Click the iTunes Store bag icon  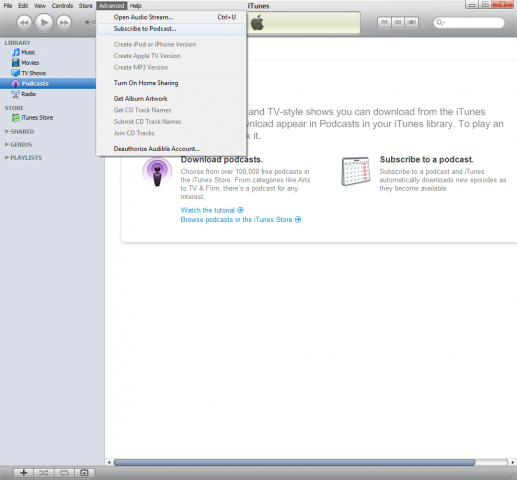click(x=16, y=118)
